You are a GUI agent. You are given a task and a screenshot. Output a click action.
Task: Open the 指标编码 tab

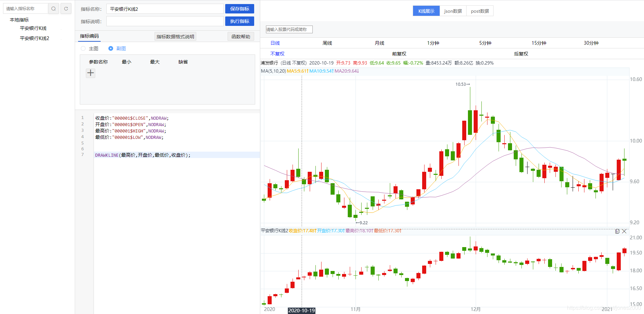pos(89,36)
